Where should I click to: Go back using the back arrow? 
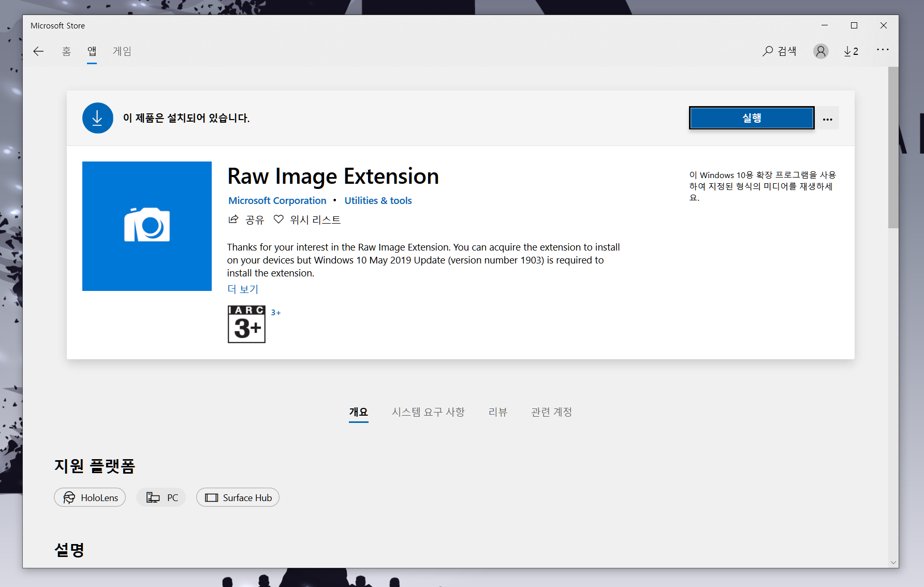pos(38,51)
